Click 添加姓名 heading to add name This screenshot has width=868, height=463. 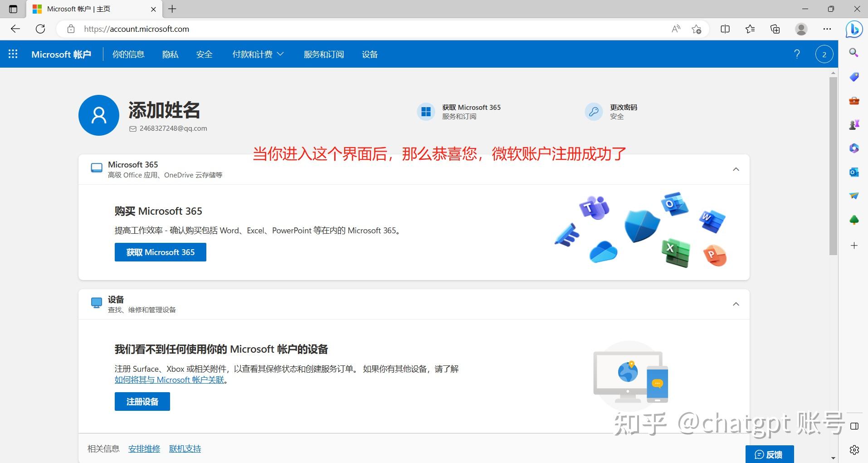coord(164,110)
